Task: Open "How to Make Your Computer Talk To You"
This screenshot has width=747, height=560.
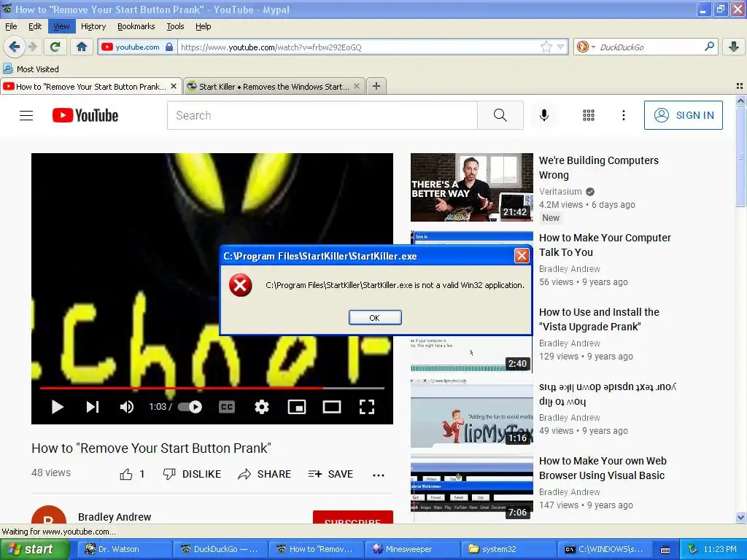Action: (605, 245)
